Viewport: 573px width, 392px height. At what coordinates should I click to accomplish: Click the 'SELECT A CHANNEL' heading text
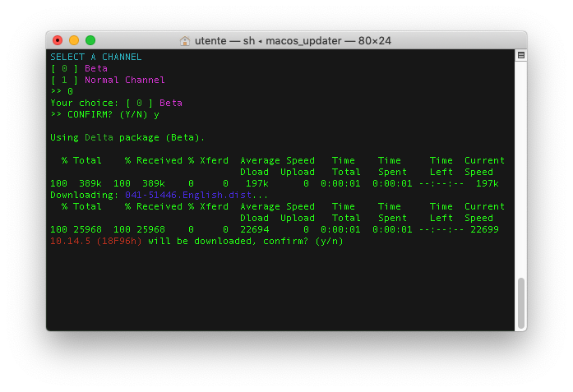95,57
